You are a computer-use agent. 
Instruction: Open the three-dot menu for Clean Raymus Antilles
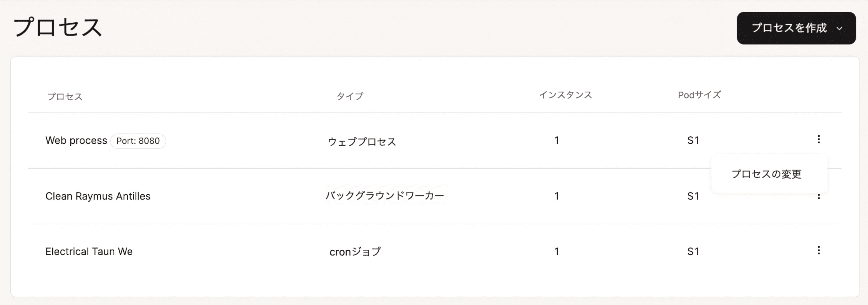(x=819, y=197)
